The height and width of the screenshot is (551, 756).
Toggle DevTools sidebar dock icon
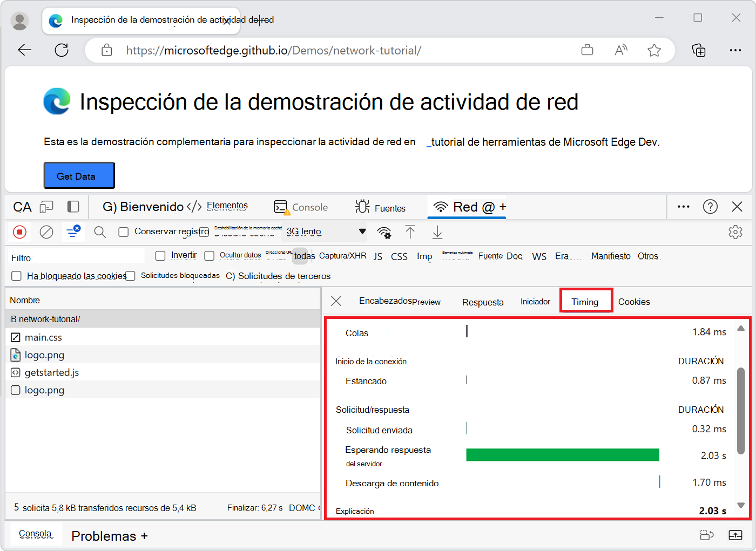pos(73,207)
